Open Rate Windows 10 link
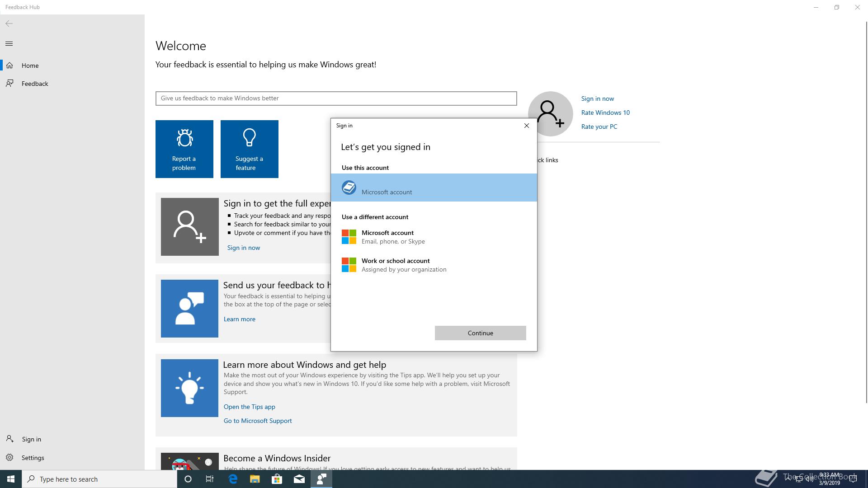Screen dimensions: 868x488 pyautogui.click(x=605, y=113)
